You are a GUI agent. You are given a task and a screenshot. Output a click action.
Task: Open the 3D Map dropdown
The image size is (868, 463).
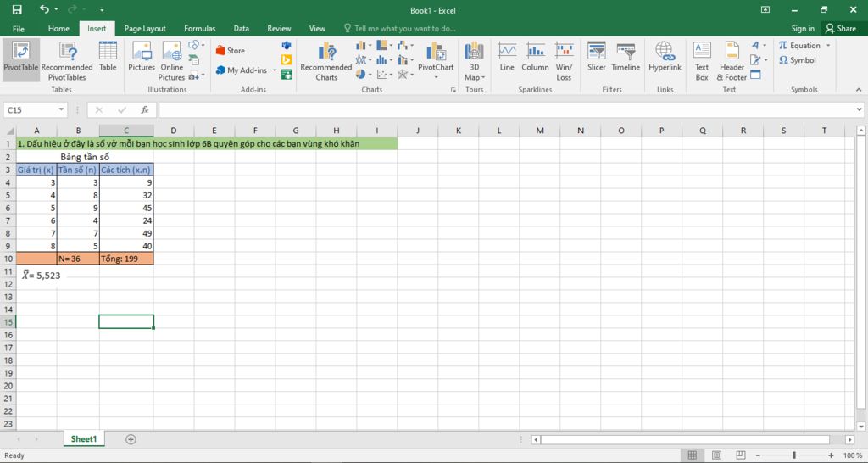click(x=475, y=61)
